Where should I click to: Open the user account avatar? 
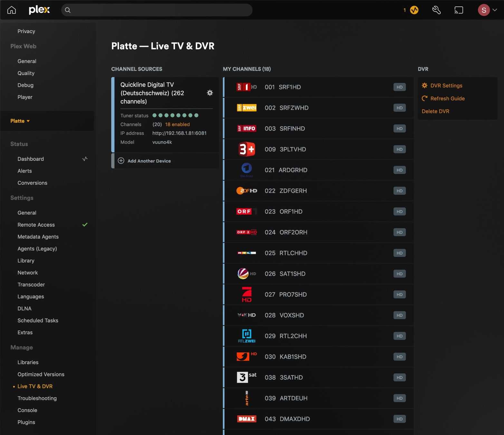coord(484,10)
